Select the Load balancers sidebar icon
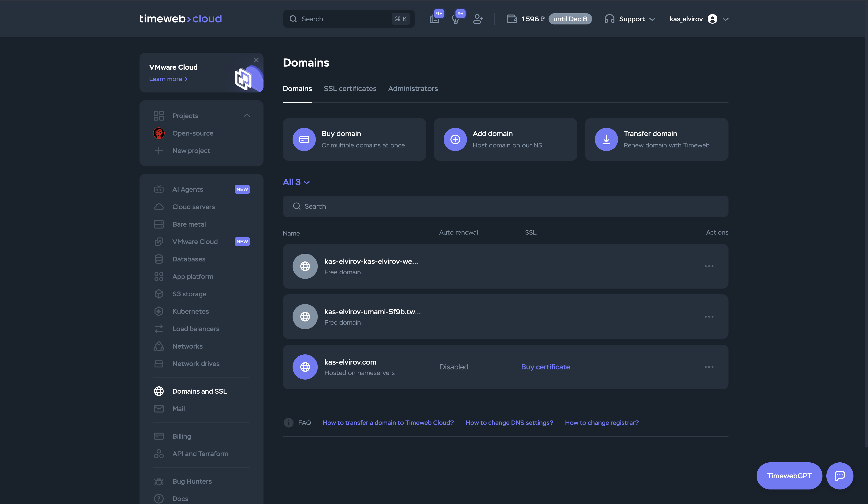This screenshot has width=868, height=504. pos(159,329)
